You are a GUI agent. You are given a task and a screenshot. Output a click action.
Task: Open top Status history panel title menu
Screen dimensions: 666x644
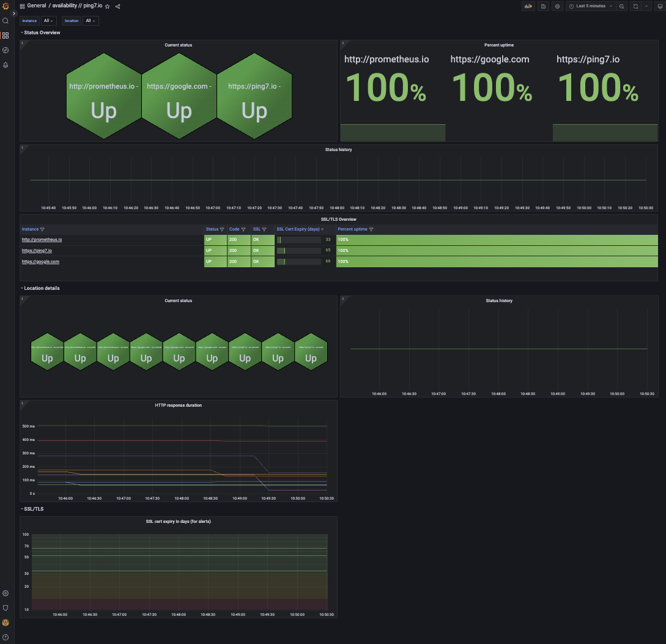click(x=339, y=149)
